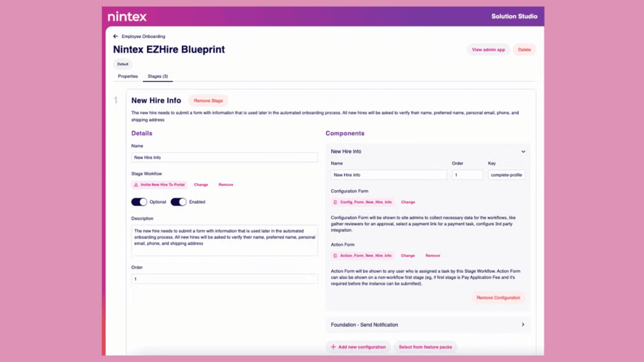Click the workflow icon on Invite New Hire To Portal
The image size is (644, 362).
click(x=136, y=185)
